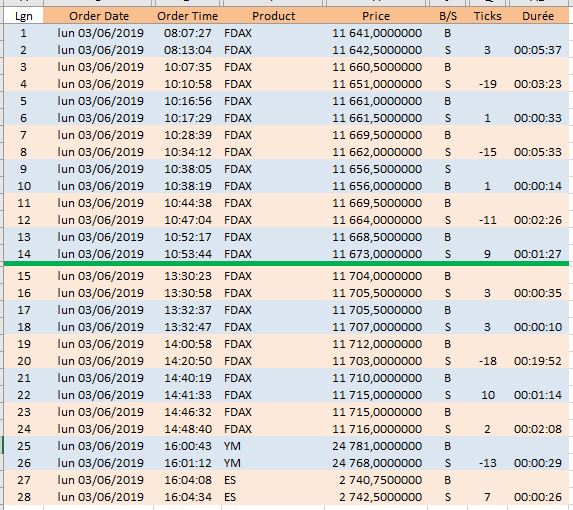Click the -19 ticks cell
This screenshot has width=573, height=510.
point(487,84)
